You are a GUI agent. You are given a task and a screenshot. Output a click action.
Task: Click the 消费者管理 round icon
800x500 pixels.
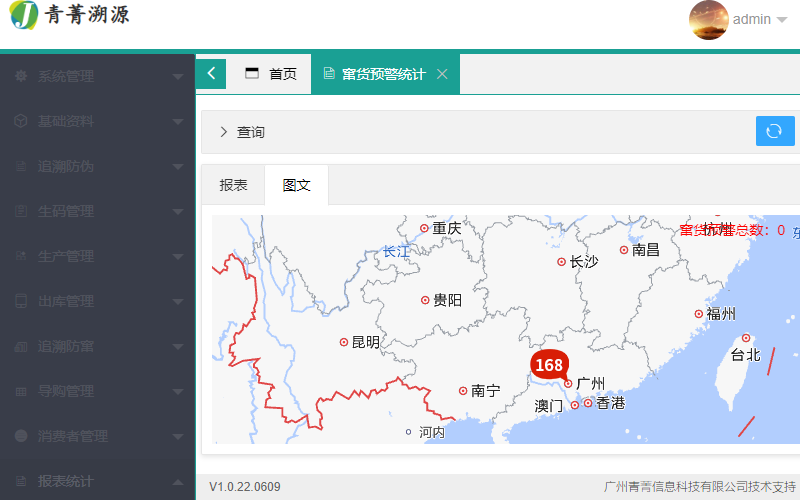(x=21, y=436)
